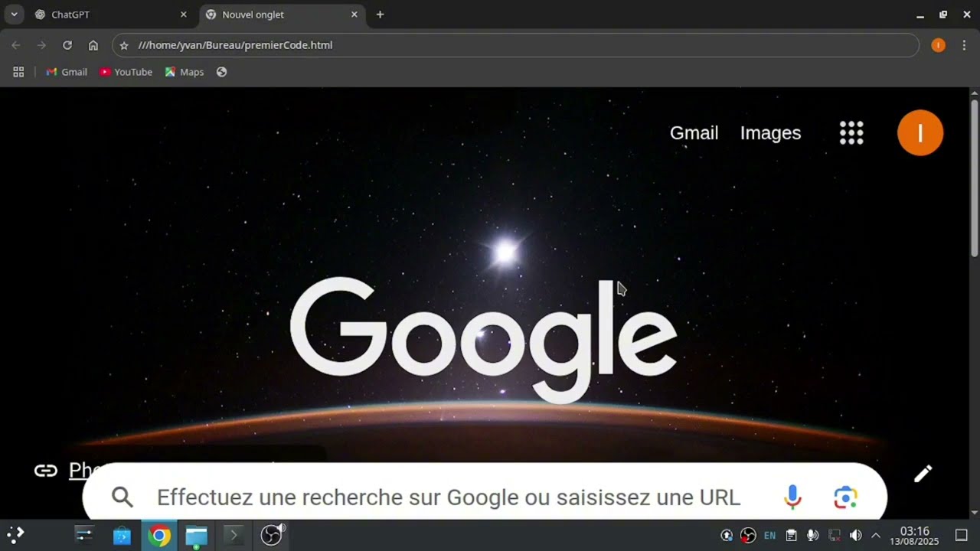
Task: Expand the hidden tray icons arrow
Action: point(876,536)
